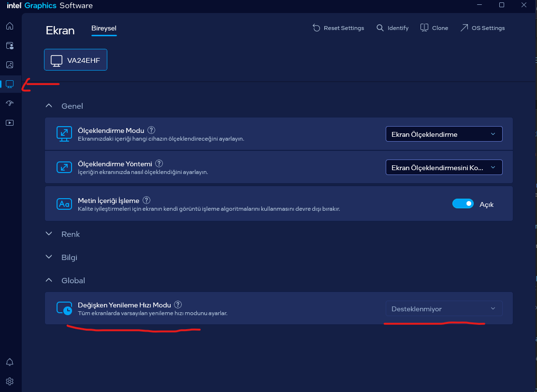Collapse the Genel section
Viewport: 537px width, 392px height.
point(49,106)
